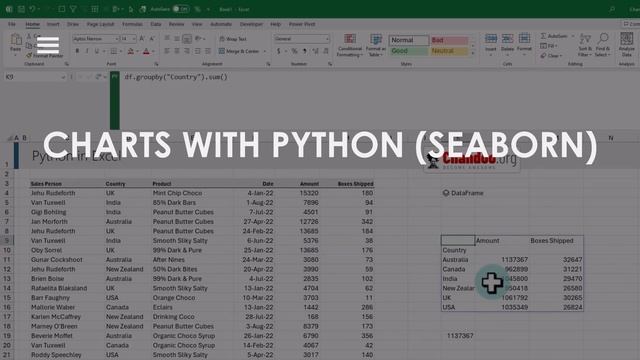Screen dimensions: 640x360
Task: Switch to the Power Pivot tab
Action: pyautogui.click(x=302, y=24)
